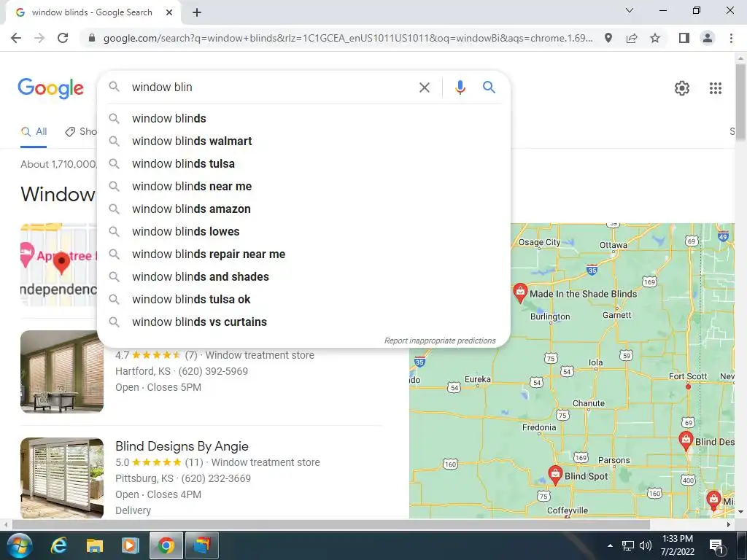
Task: Choose 'window blinds and shades' suggestion
Action: (x=303, y=276)
